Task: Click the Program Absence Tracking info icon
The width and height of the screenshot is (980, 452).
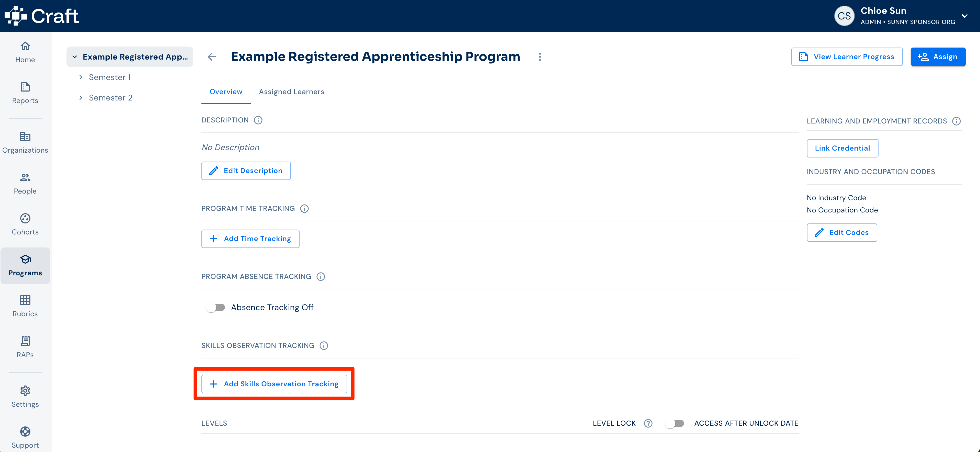Action: 321,277
